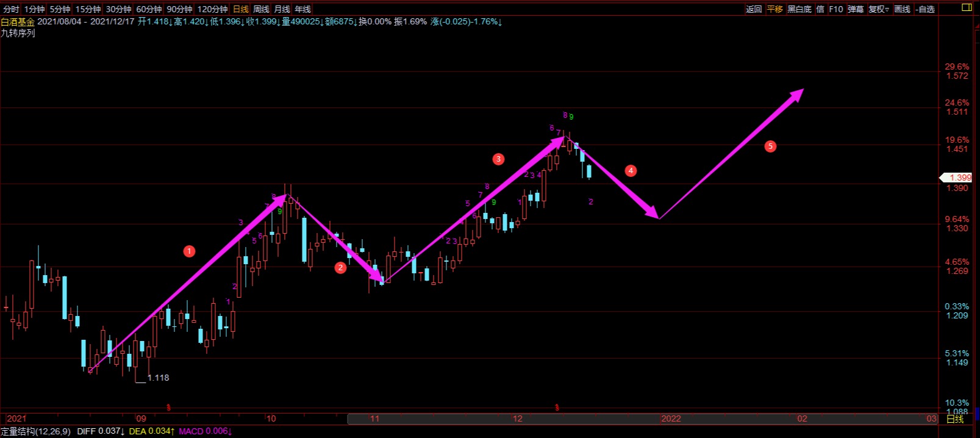Screen dimensions: 980x438
Task: Click the date range 2021/08/04 - 2021/12/17
Action: click(86, 22)
